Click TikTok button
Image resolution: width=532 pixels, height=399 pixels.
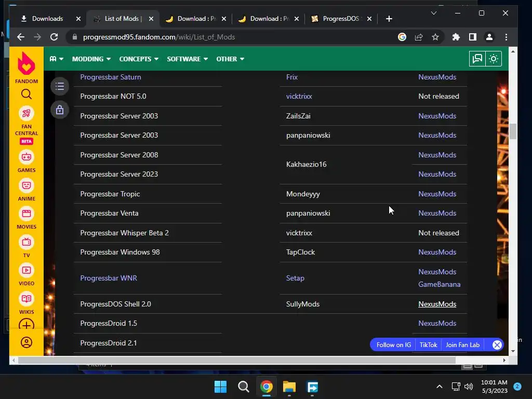click(428, 345)
